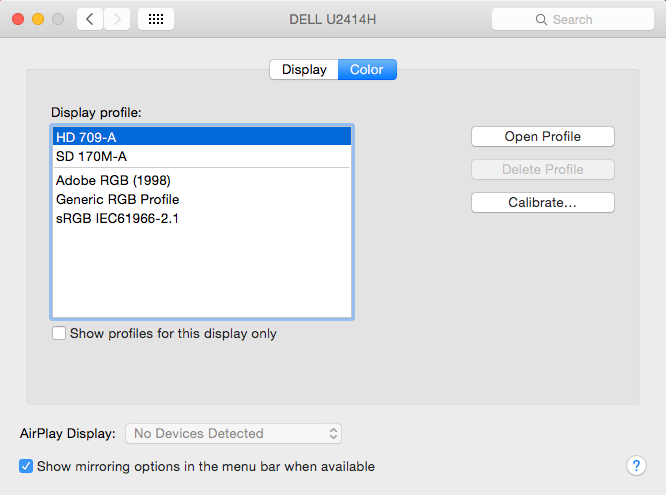Image resolution: width=666 pixels, height=495 pixels.
Task: Select the SD 170M-A profile
Action: pos(202,156)
